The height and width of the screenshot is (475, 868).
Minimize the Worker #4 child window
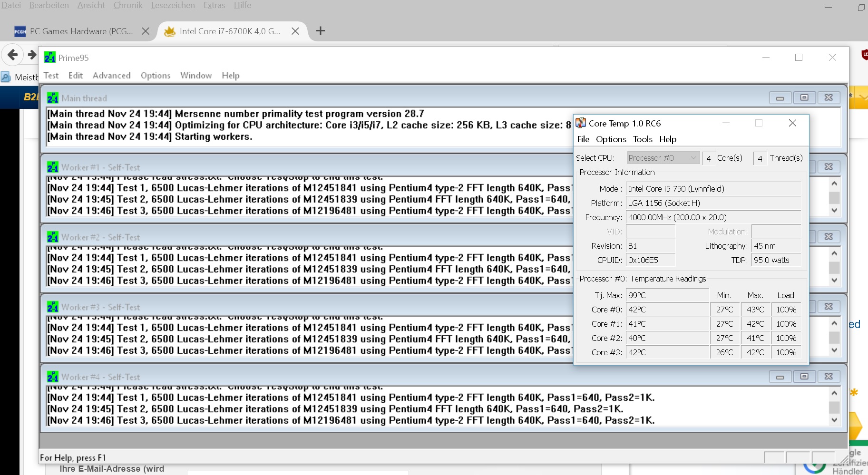pos(780,377)
